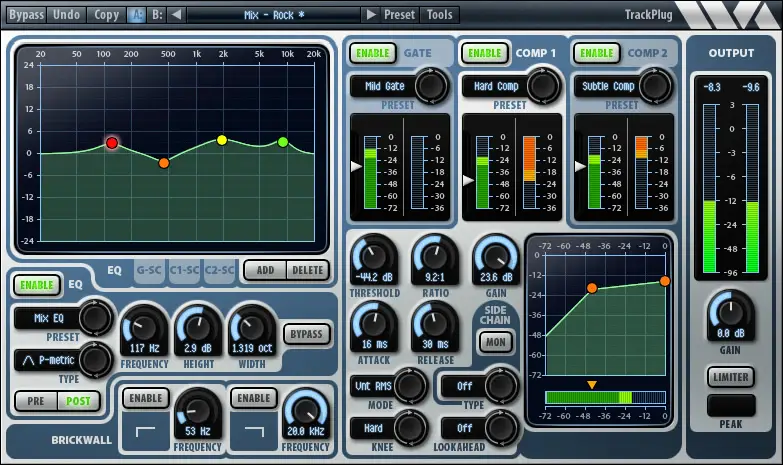
Task: Toggle the Limiter button
Action: point(731,377)
